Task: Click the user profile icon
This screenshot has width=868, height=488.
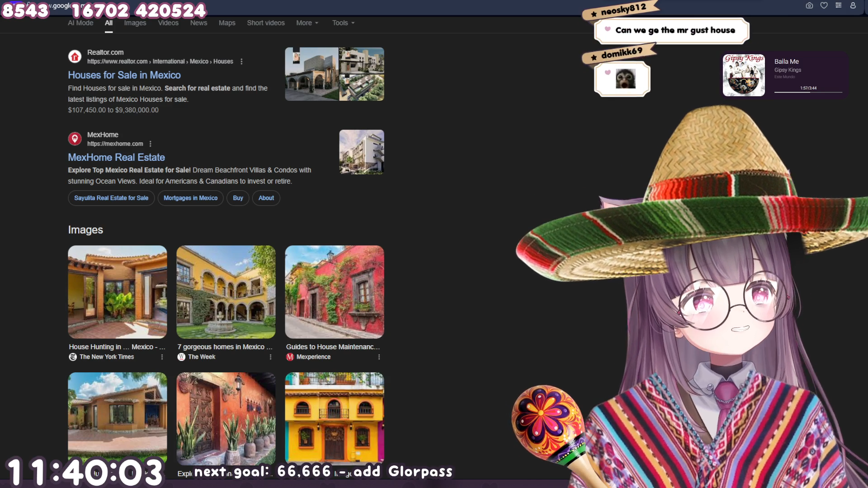Action: [853, 5]
